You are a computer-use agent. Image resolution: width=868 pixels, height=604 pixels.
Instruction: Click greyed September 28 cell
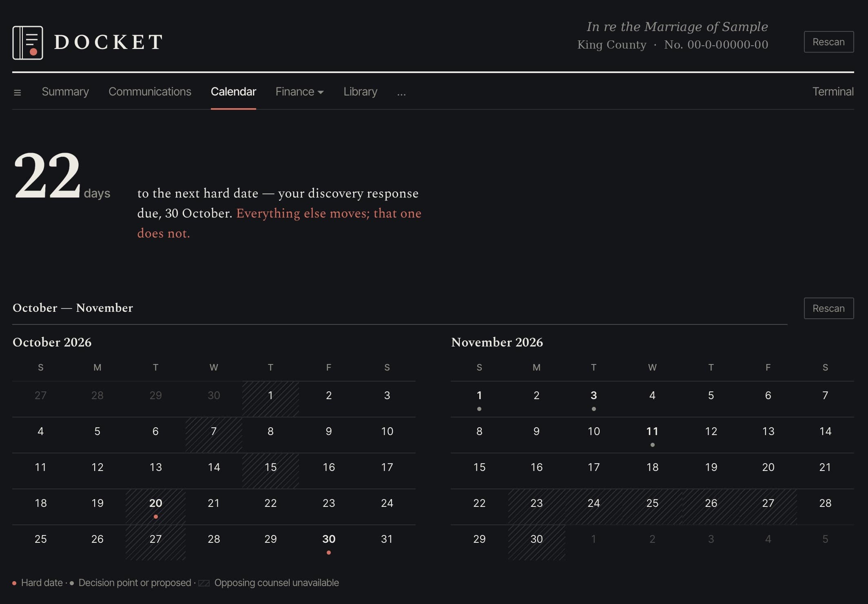[x=97, y=399]
